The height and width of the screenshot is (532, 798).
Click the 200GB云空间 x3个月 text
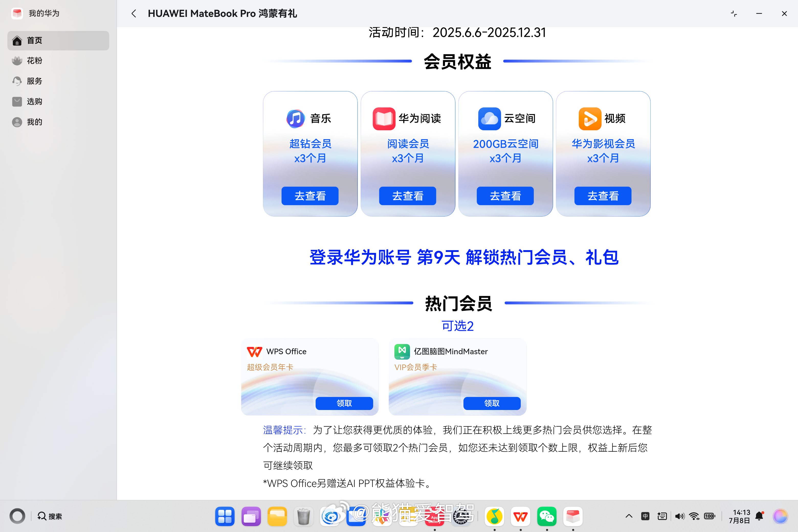pyautogui.click(x=506, y=151)
